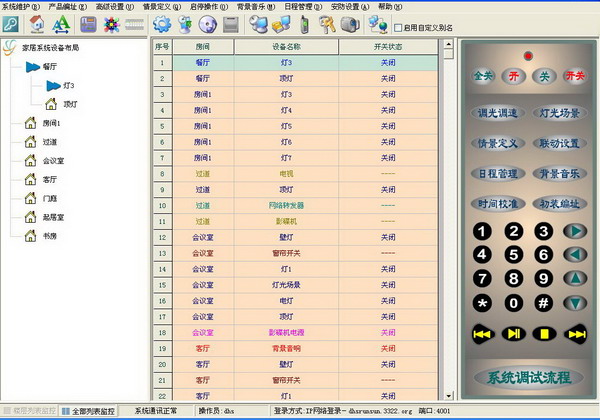Click the key login icon in toolbar
The height and width of the screenshot is (420, 600).
pyautogui.click(x=10, y=24)
